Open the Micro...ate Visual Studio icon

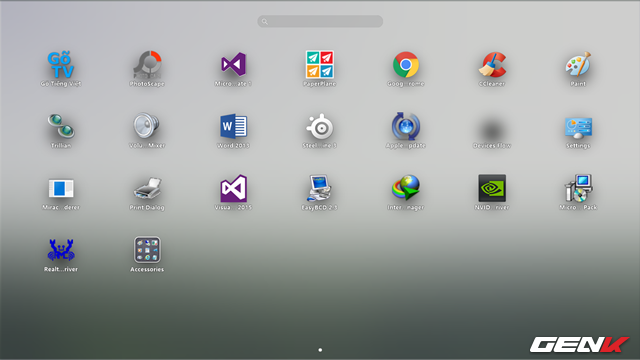(233, 64)
